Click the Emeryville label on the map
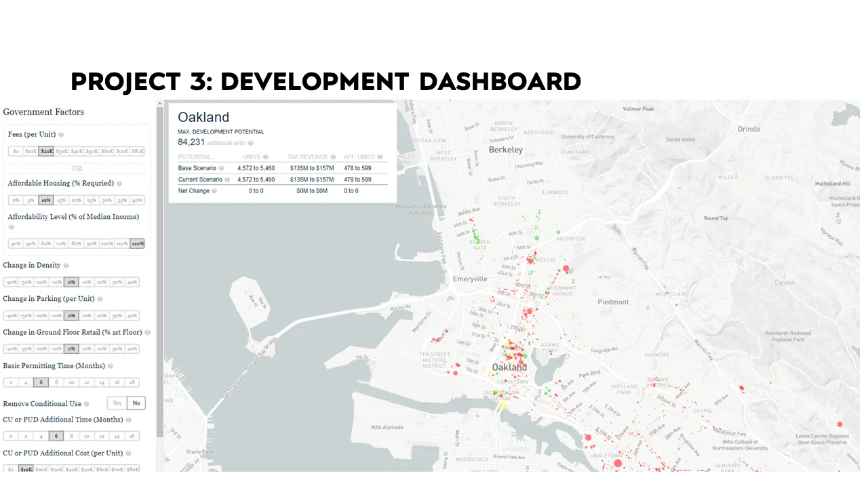This screenshot has height=488, width=868. tap(470, 279)
